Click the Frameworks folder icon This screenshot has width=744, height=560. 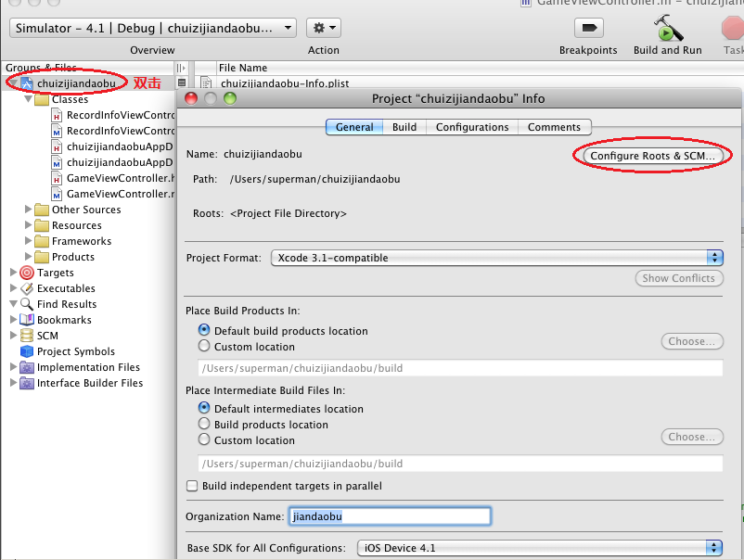tap(42, 241)
